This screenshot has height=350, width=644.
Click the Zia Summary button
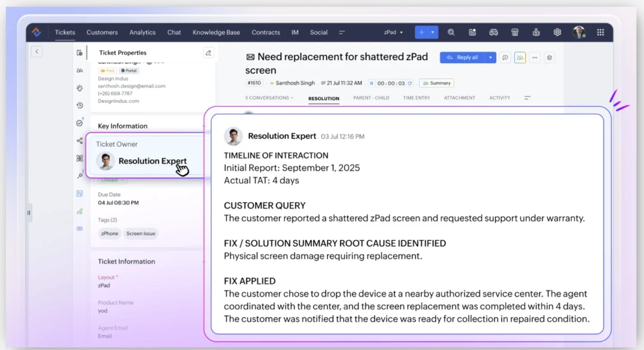click(x=436, y=83)
